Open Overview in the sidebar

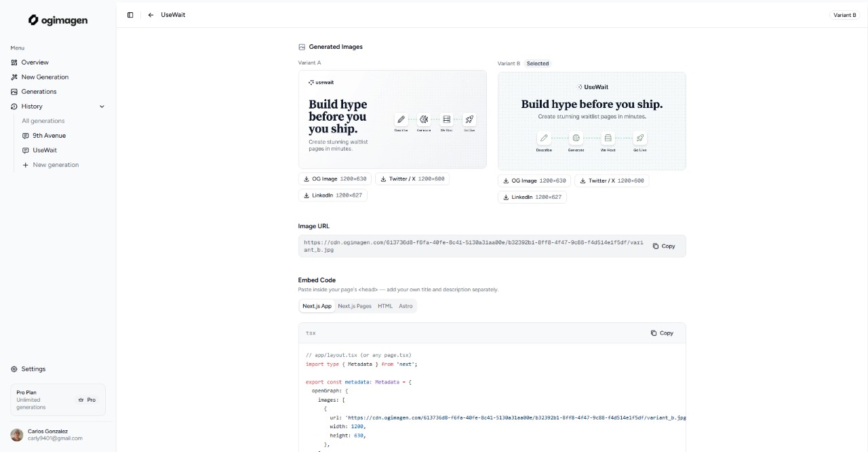click(35, 62)
